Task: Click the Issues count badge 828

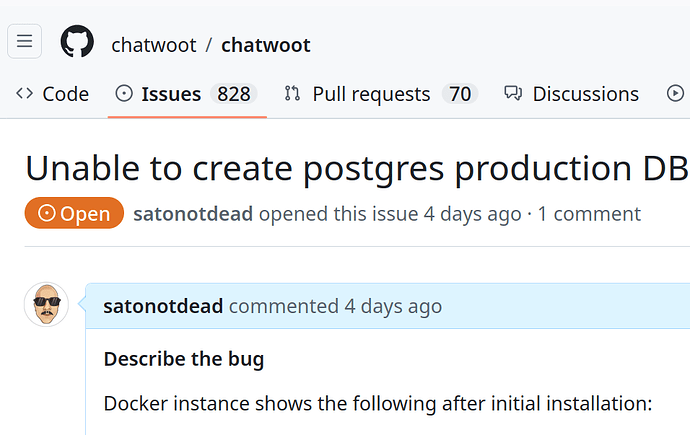Action: (x=234, y=94)
